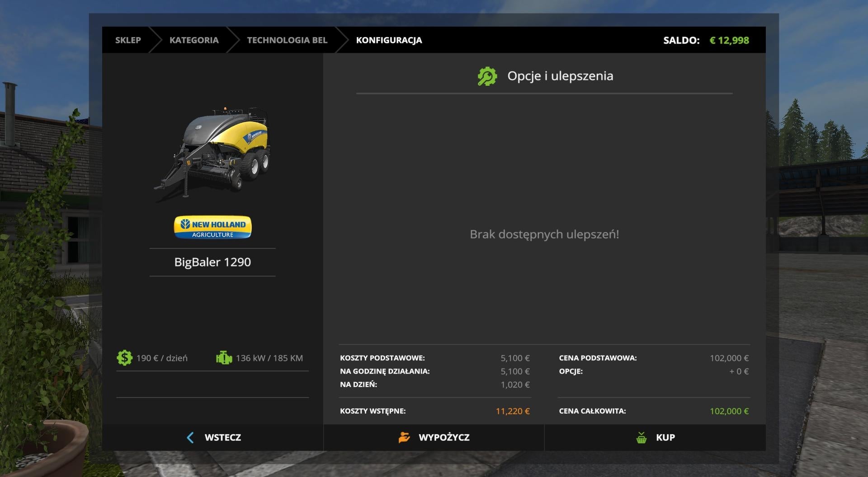Image resolution: width=868 pixels, height=477 pixels.
Task: Go to the TECHNOLOGIA BEL breadcrumb
Action: (x=287, y=40)
